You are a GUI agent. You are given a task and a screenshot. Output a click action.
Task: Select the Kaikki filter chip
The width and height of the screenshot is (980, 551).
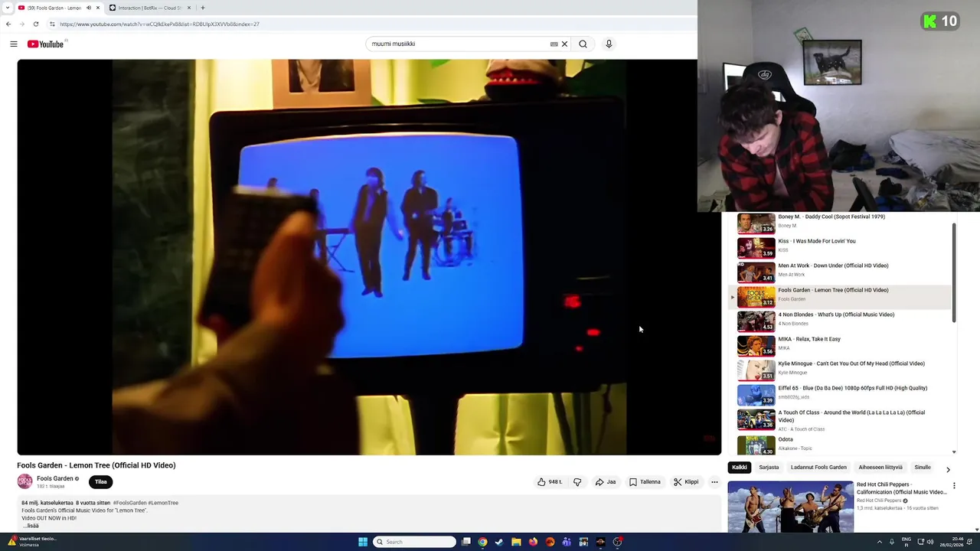pyautogui.click(x=739, y=467)
